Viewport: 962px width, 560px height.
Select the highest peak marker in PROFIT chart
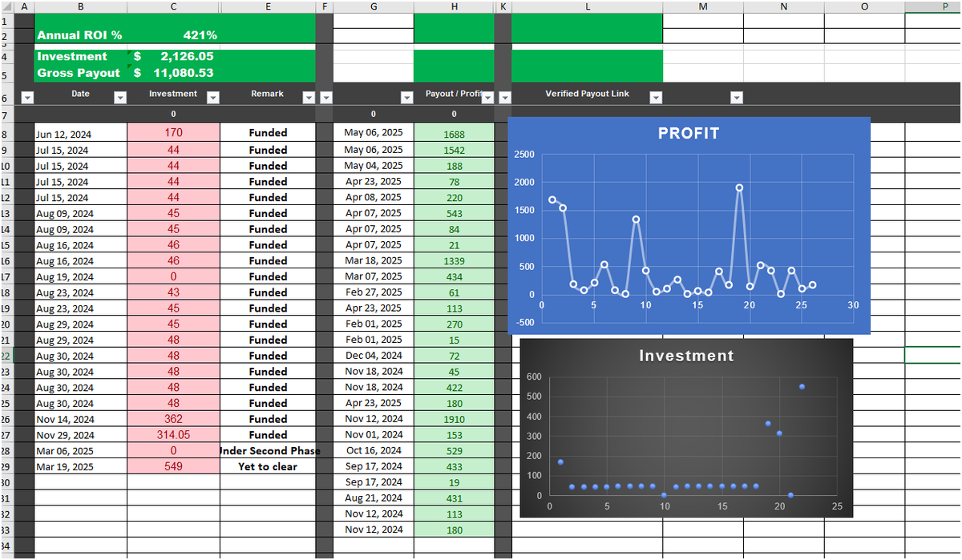739,187
